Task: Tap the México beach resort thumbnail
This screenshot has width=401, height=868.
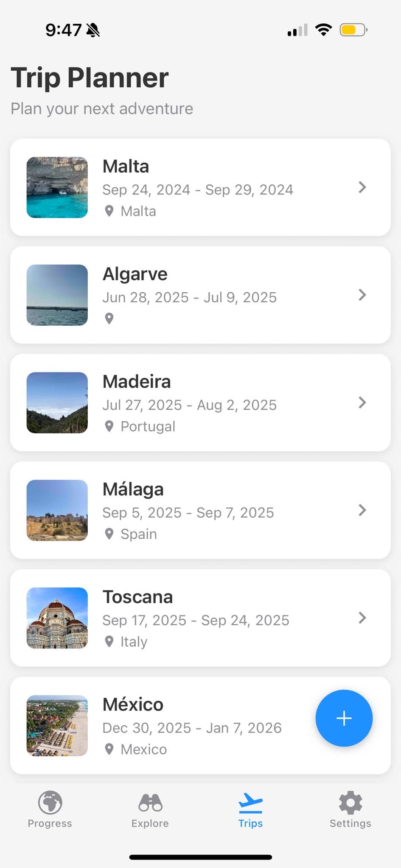Action: pos(57,726)
